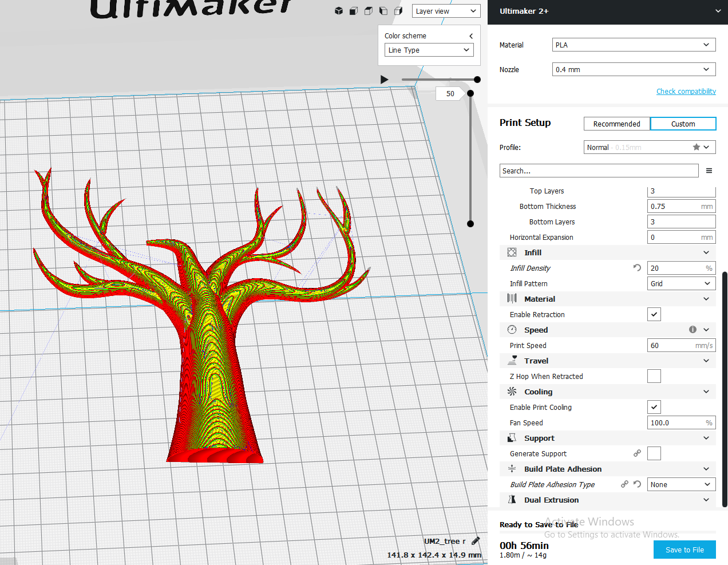Click the layer number 50 field
The width and height of the screenshot is (728, 565).
(x=450, y=93)
